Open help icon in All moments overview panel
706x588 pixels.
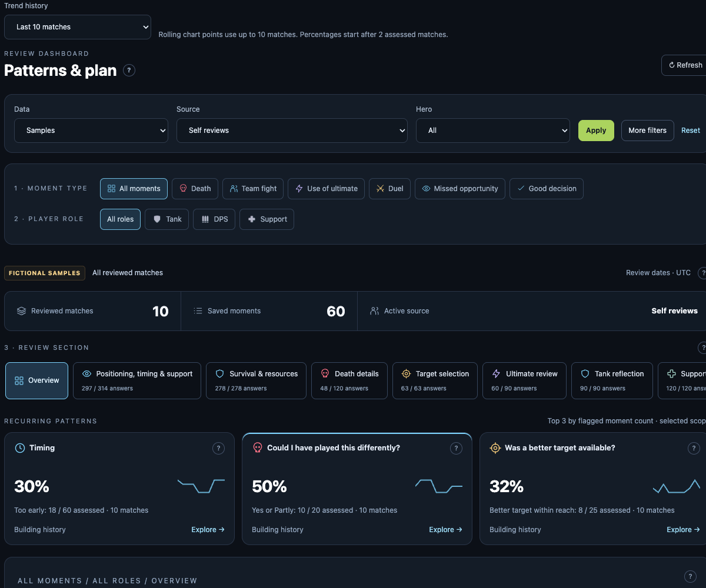(x=691, y=576)
